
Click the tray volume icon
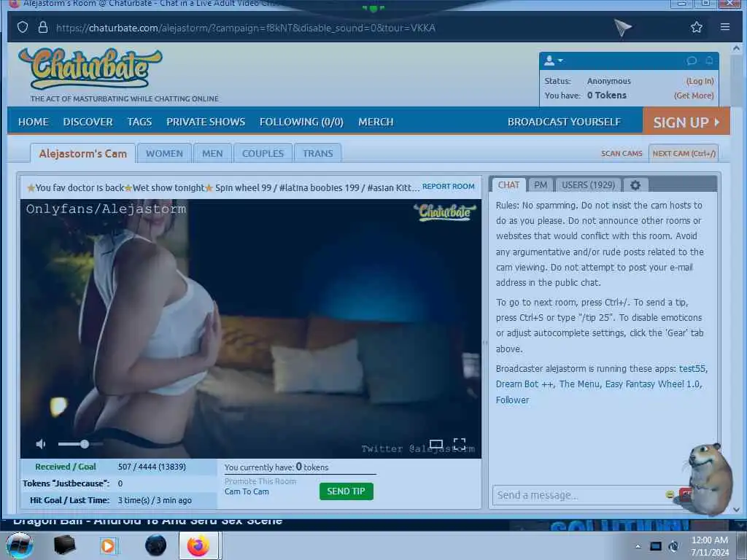click(x=673, y=546)
